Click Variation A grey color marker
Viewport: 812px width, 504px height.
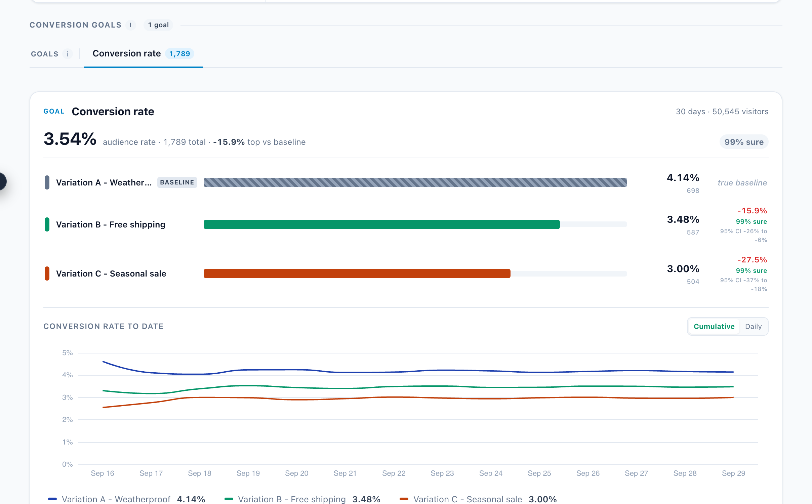coord(47,182)
